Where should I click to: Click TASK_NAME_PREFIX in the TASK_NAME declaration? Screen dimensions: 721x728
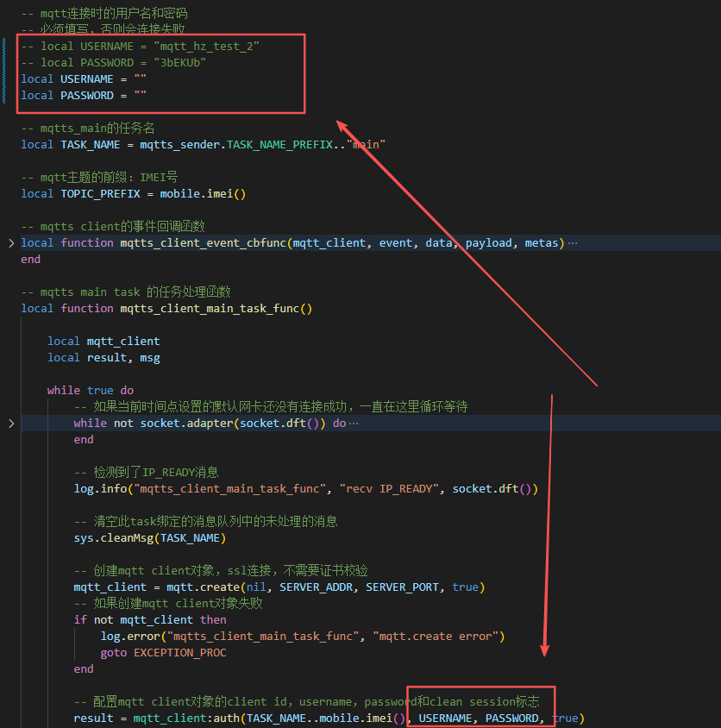coord(279,145)
